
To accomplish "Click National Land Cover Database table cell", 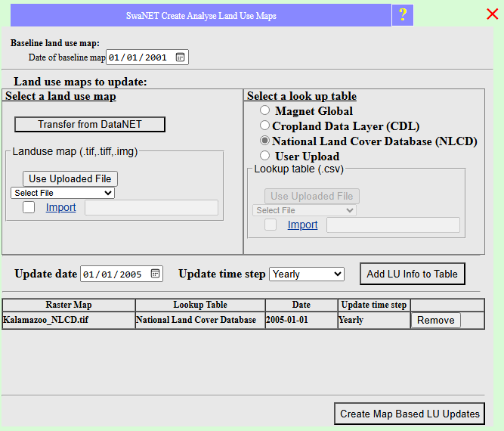I will pyautogui.click(x=200, y=320).
